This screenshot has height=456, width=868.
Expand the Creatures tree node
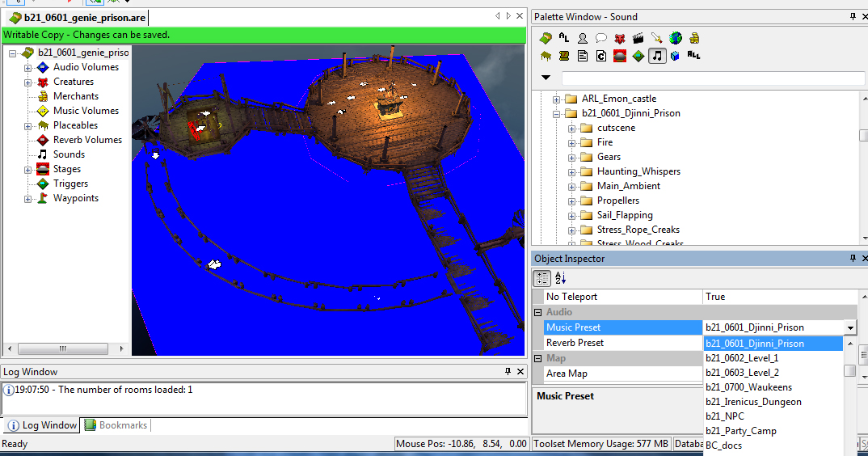click(27, 82)
